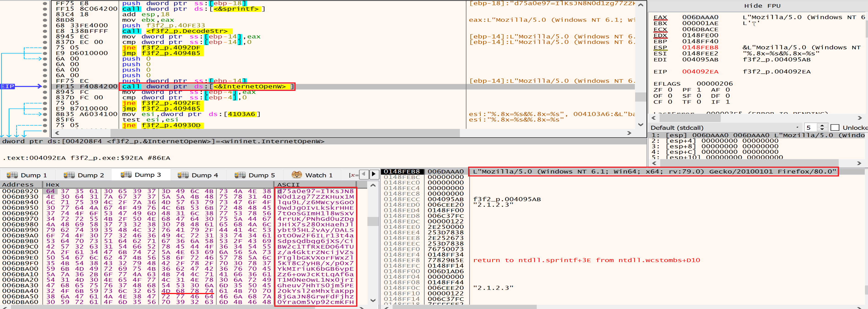868x309 pixels.
Task: Decrease argument count with stepper down arrow
Action: pos(822,130)
